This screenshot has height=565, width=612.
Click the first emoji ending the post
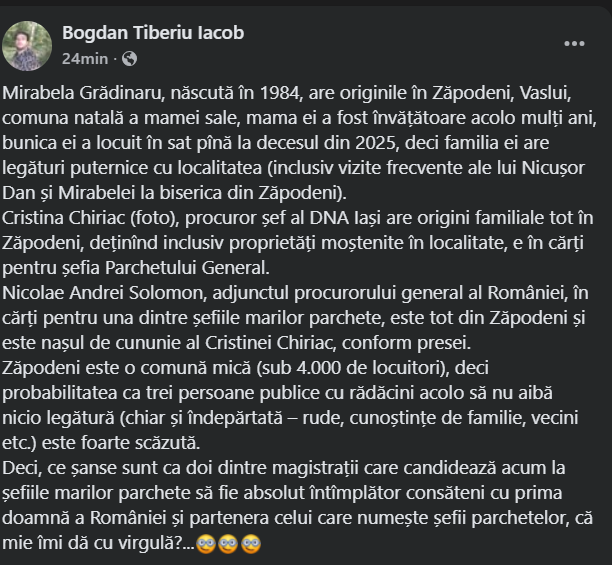208,544
